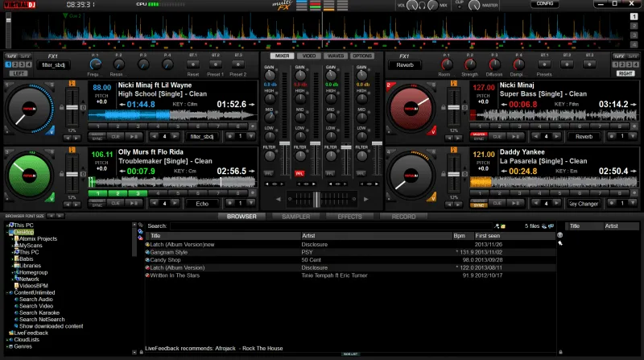Image resolution: width=644 pixels, height=360 pixels.
Task: Click the lock icon at sidelist bottom right
Action: [560, 352]
